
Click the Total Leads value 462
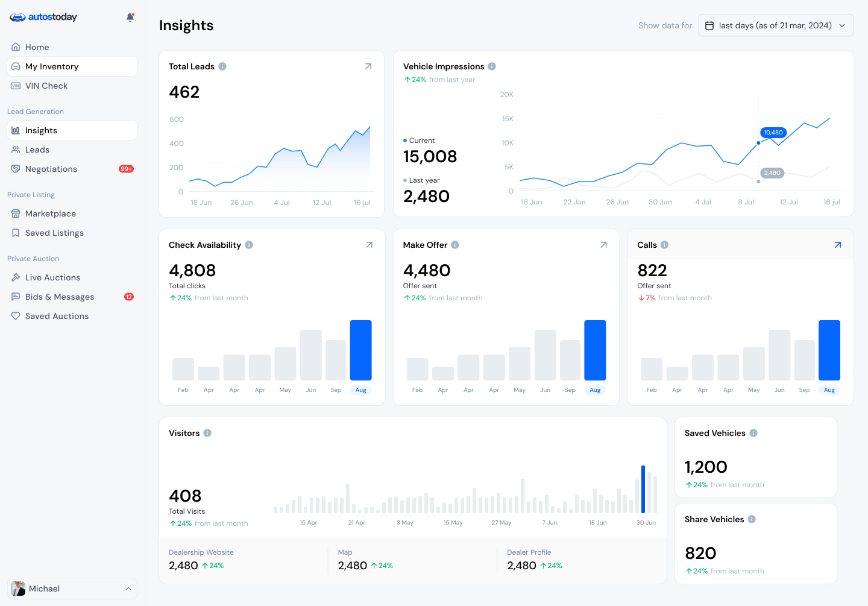tap(184, 92)
